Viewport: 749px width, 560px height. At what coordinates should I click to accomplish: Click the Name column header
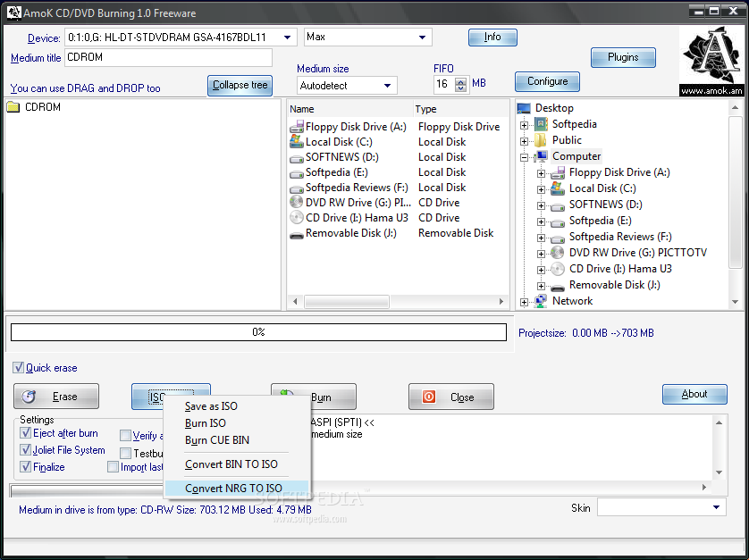(x=350, y=109)
